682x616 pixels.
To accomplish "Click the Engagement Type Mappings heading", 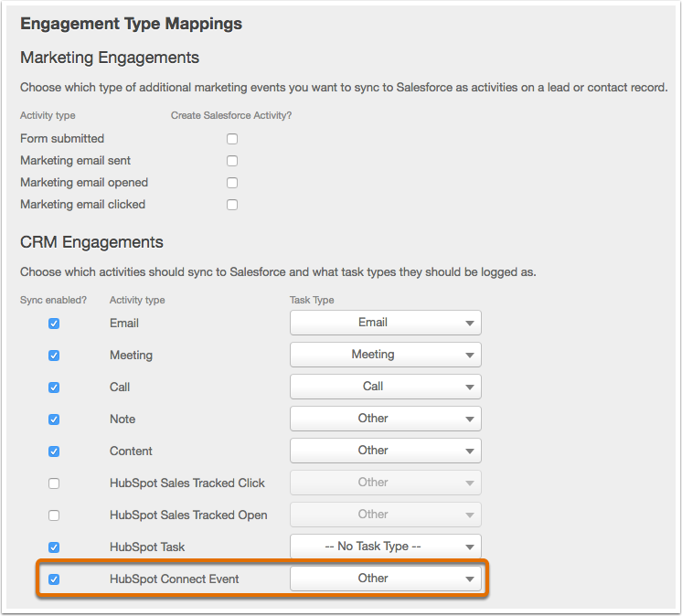I will 131,24.
